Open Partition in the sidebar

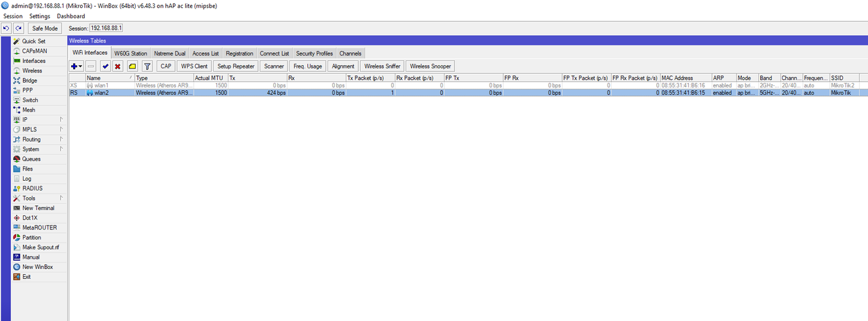31,238
